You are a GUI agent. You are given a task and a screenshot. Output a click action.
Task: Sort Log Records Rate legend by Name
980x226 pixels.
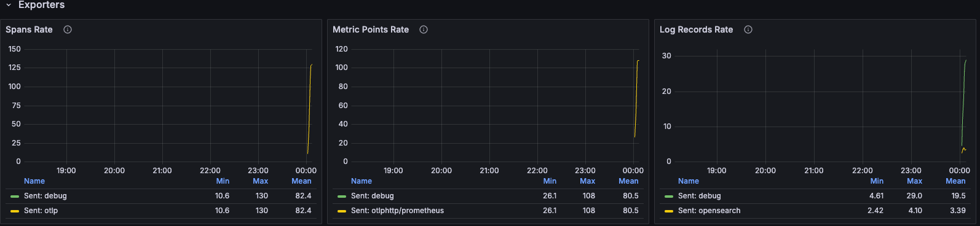pos(689,181)
